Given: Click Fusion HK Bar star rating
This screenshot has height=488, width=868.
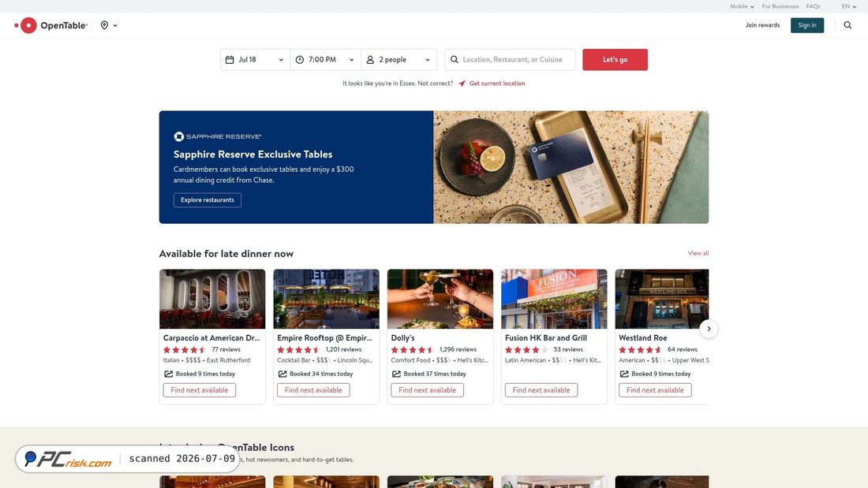Looking at the screenshot, I should tap(526, 350).
